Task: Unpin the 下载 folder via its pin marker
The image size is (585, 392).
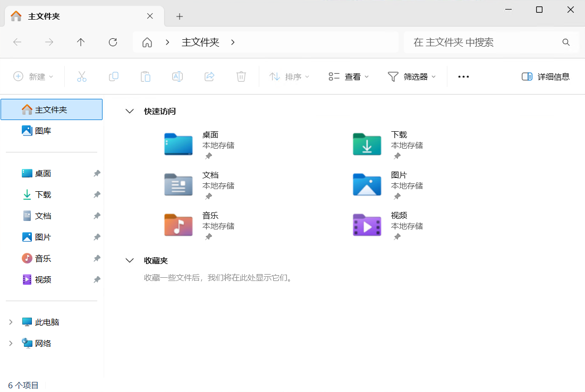Action: tap(97, 194)
